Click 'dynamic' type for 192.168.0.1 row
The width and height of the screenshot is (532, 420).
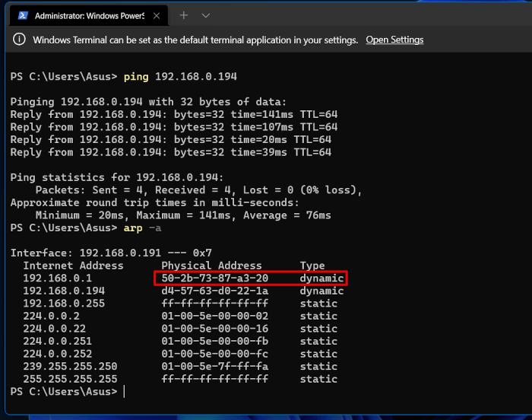tap(321, 278)
